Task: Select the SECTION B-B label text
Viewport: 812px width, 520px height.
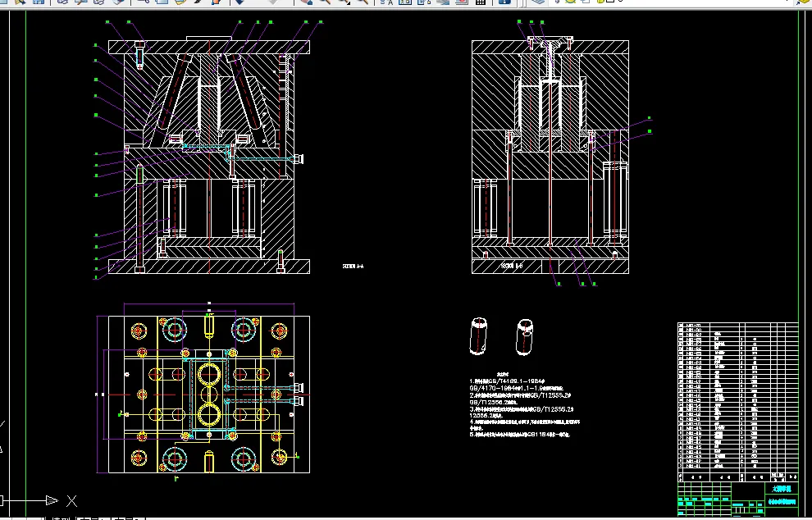Action: [x=512, y=266]
